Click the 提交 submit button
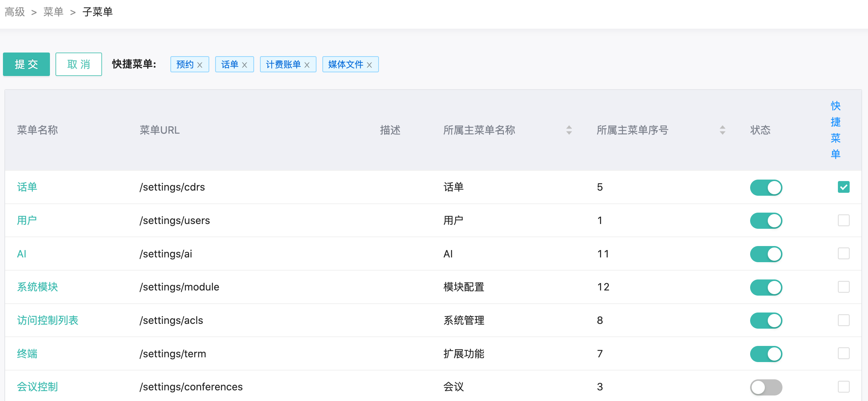868x401 pixels. 26,64
